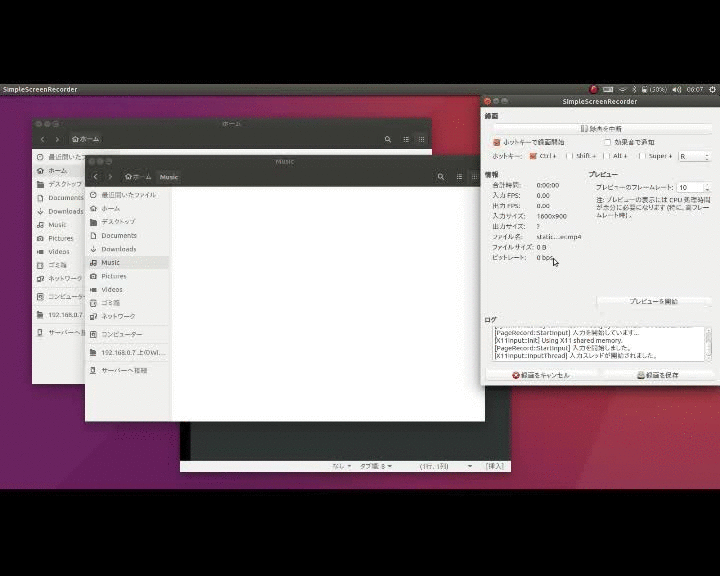This screenshot has width=720, height=576.
Task: Open 最近開いたファイル in Music window sidebar
Action: click(x=127, y=195)
